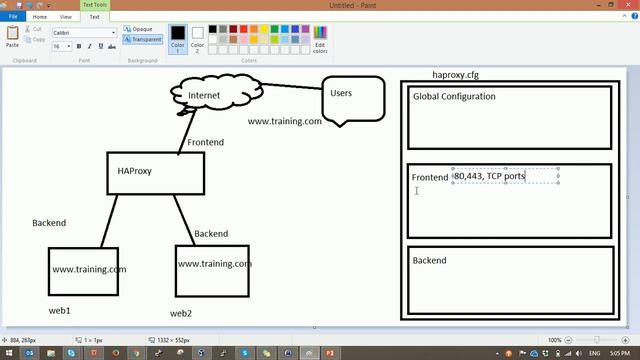Screen dimensions: 640x360
Task: Click the 'HAProxy' text in diagram
Action: (134, 171)
